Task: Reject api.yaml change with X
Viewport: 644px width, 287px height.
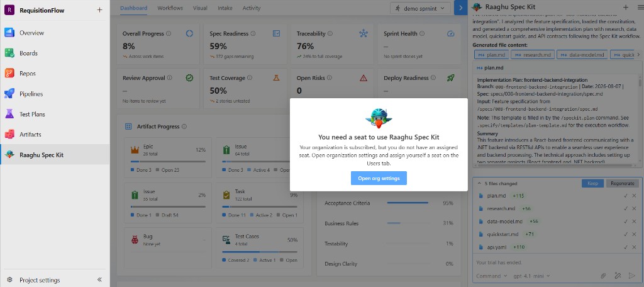Action: [x=635, y=247]
